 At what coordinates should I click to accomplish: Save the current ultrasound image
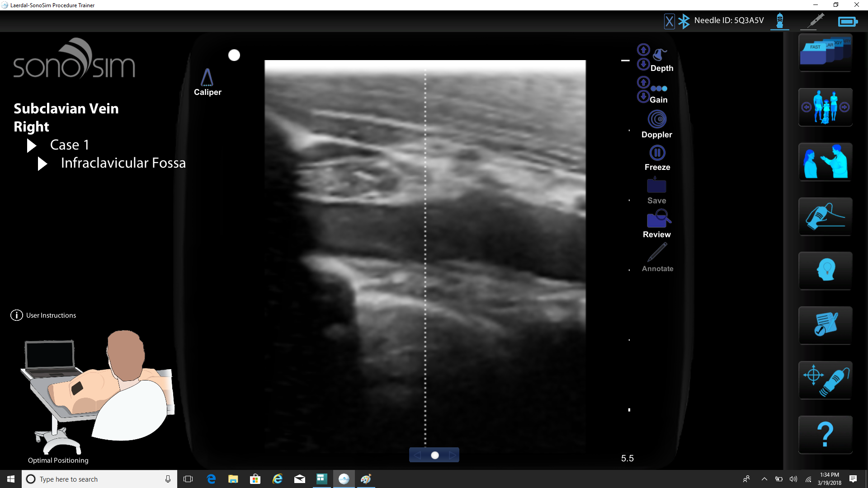pos(656,186)
